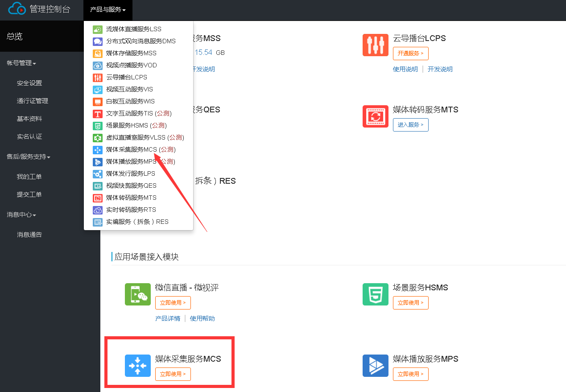566x392 pixels.
Task: Open the 产品与服务 dropdown in top bar
Action: click(108, 9)
